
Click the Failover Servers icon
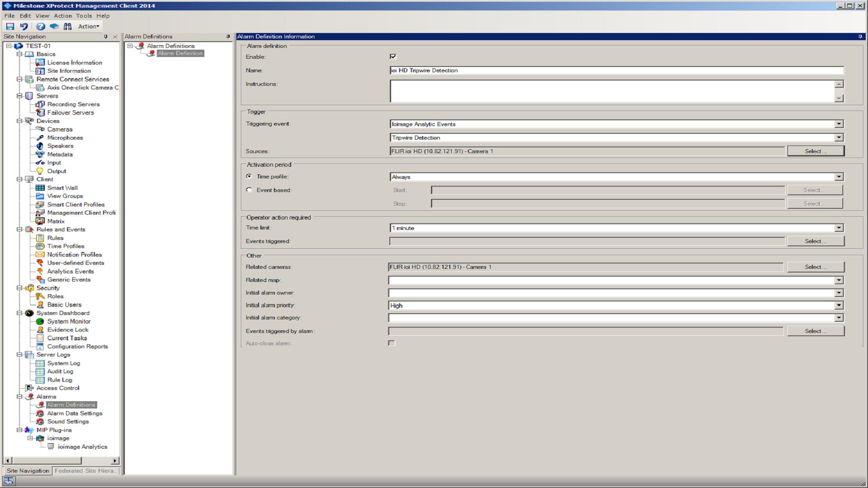[x=40, y=113]
